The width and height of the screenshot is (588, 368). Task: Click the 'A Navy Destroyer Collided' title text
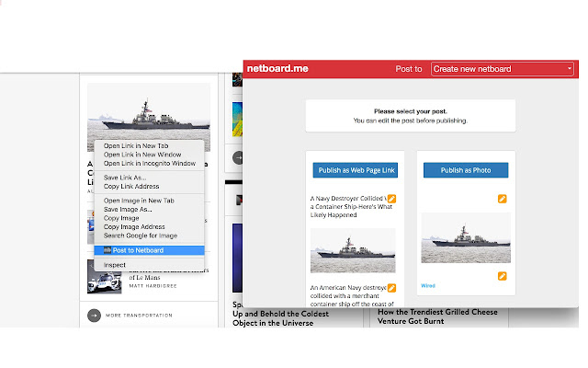(x=351, y=206)
